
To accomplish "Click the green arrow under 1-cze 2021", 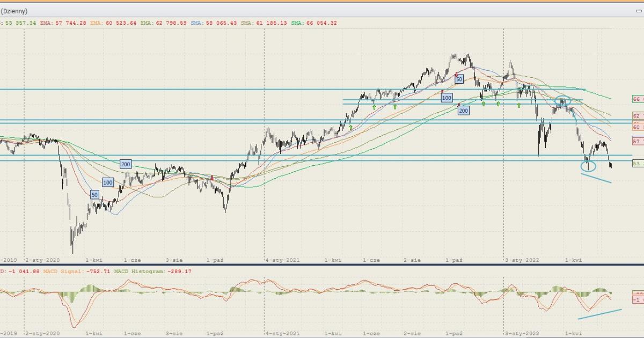I will click(374, 107).
